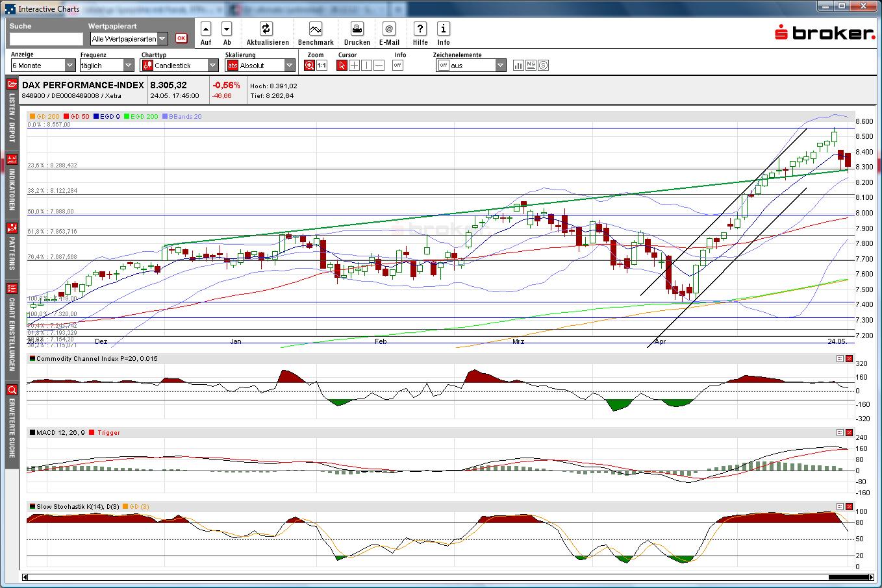
Task: Open the Anzeige 6 Monate dropdown
Action: pyautogui.click(x=69, y=65)
